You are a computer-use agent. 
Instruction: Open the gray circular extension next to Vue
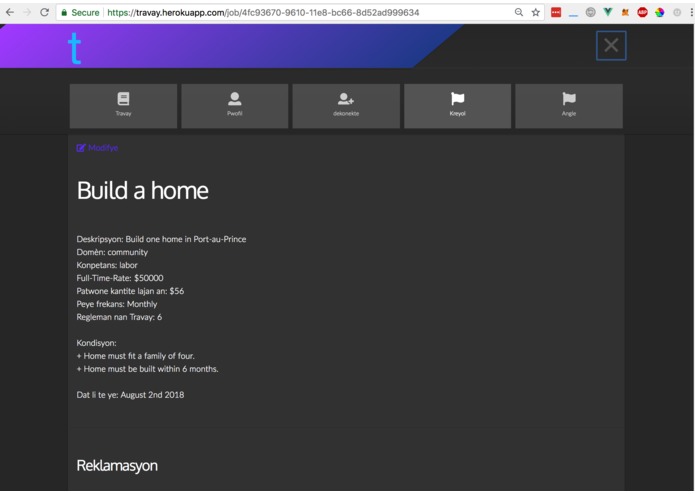(x=590, y=12)
